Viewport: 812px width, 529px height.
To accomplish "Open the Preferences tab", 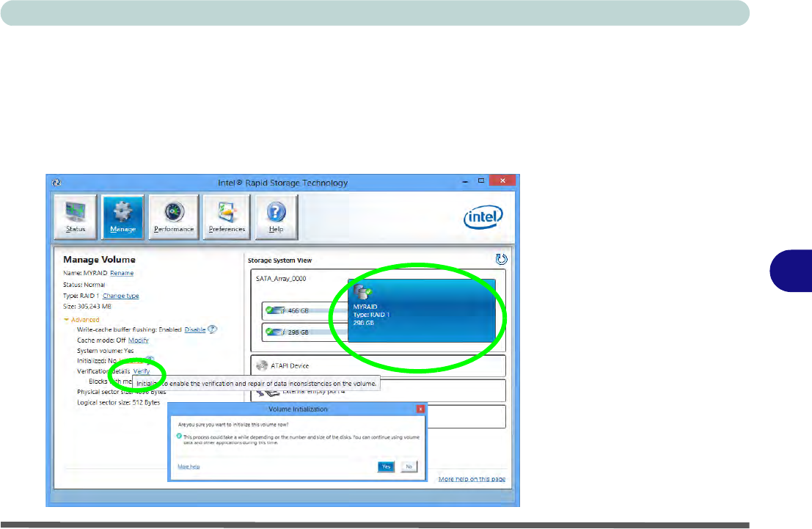I will (227, 216).
